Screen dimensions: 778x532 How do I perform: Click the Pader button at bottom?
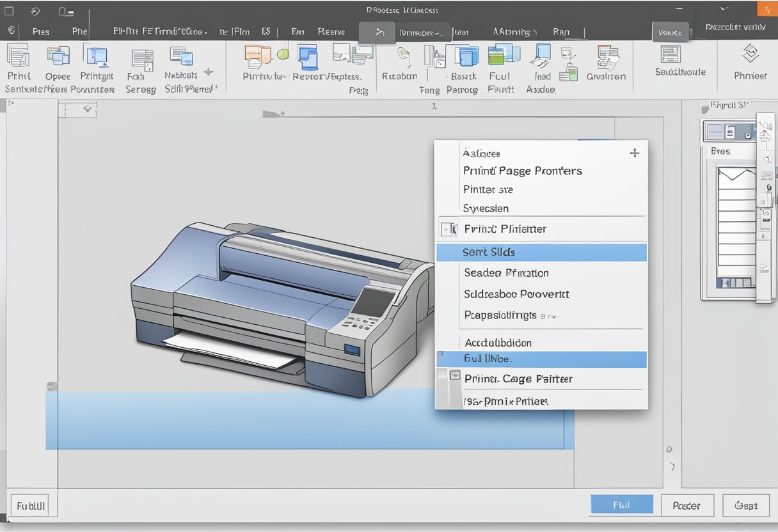(687, 505)
